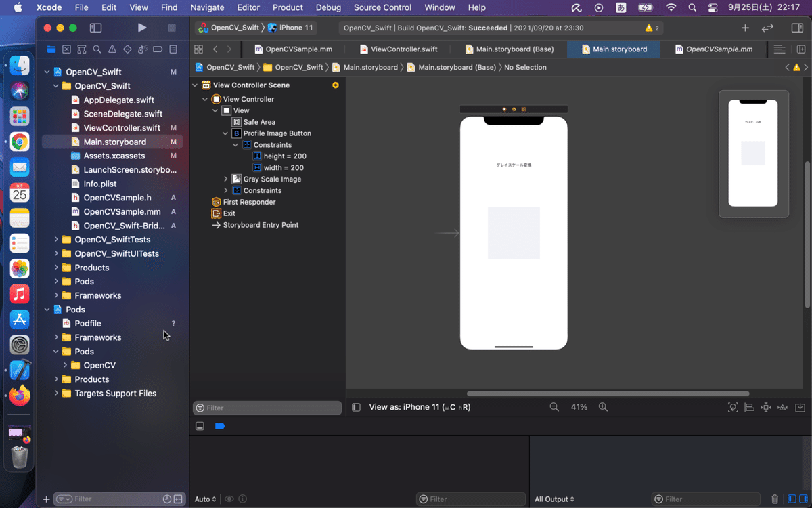Collapse the OpenCV_Swift project root
The height and width of the screenshot is (508, 812).
(x=47, y=72)
